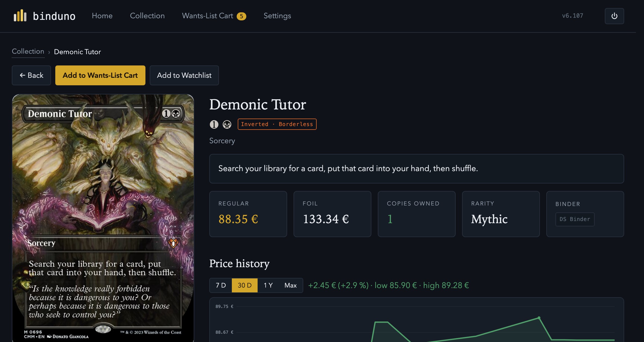This screenshot has height=342, width=644.
Task: Select the 7 D price range
Action: click(221, 285)
